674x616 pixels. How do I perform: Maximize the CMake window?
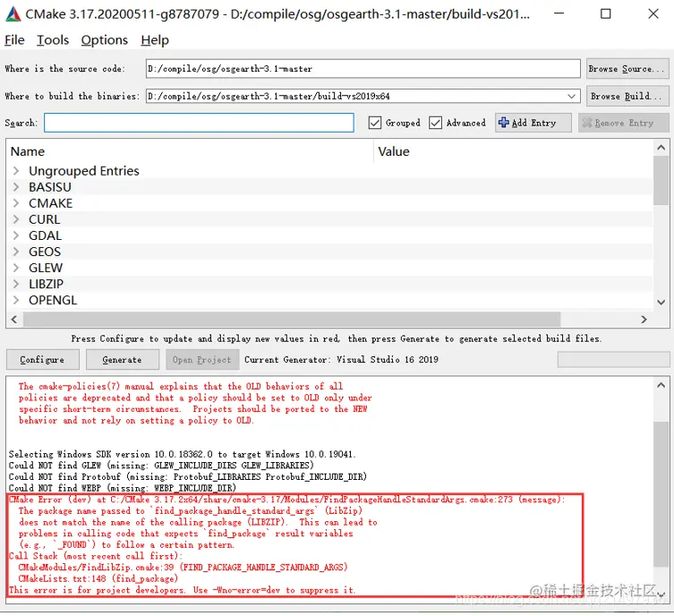[606, 13]
